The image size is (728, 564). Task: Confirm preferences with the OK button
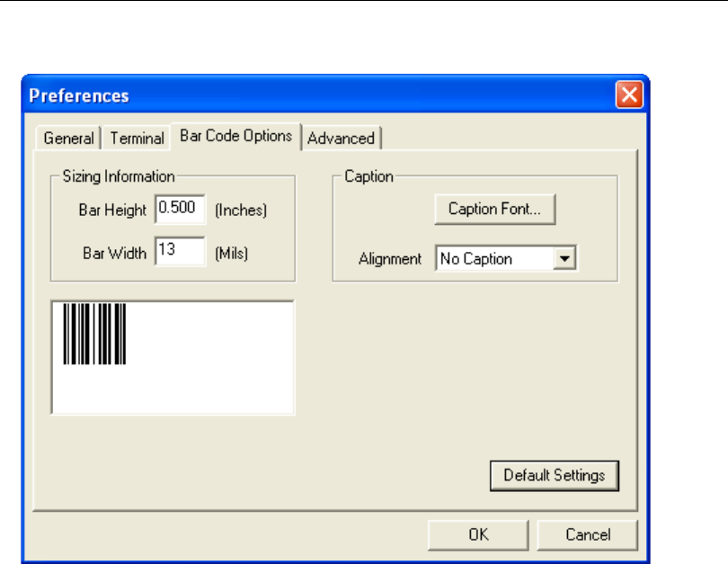[478, 534]
